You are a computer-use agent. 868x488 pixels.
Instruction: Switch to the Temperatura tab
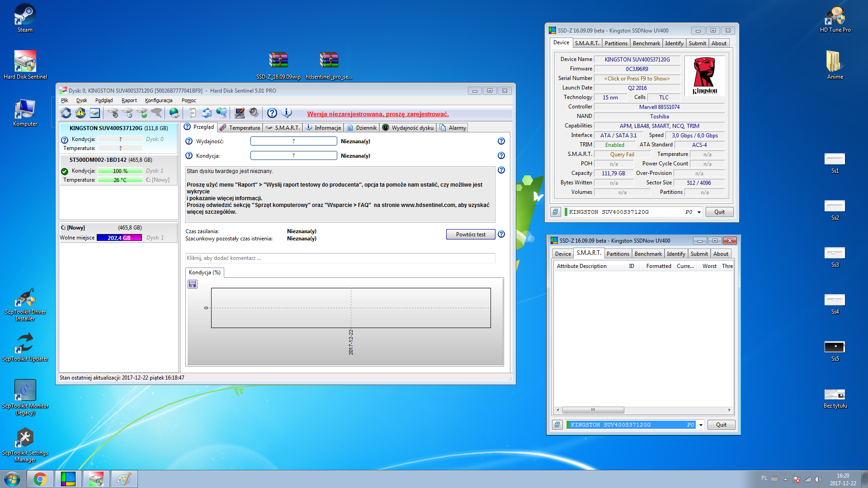click(x=240, y=128)
